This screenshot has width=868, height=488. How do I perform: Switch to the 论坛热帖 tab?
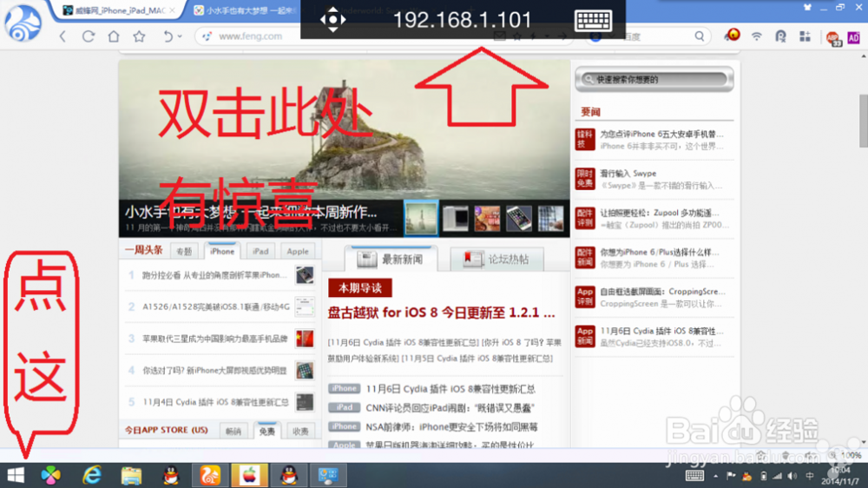point(497,260)
